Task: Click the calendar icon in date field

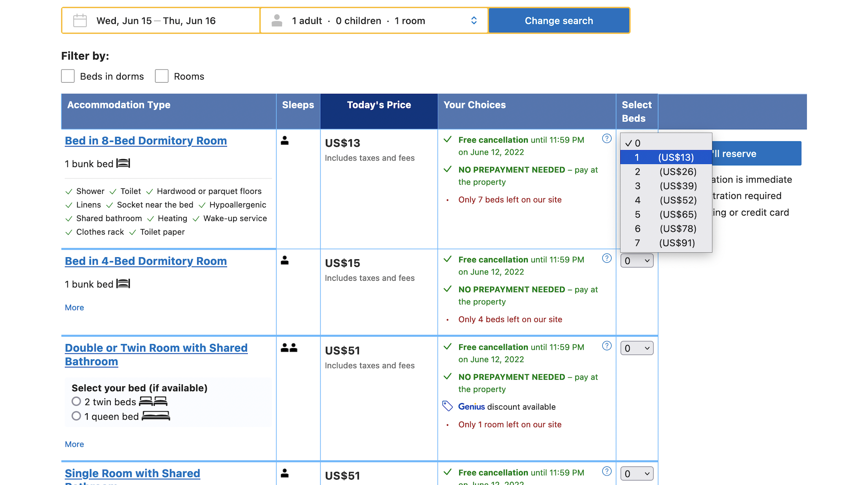Action: click(80, 21)
